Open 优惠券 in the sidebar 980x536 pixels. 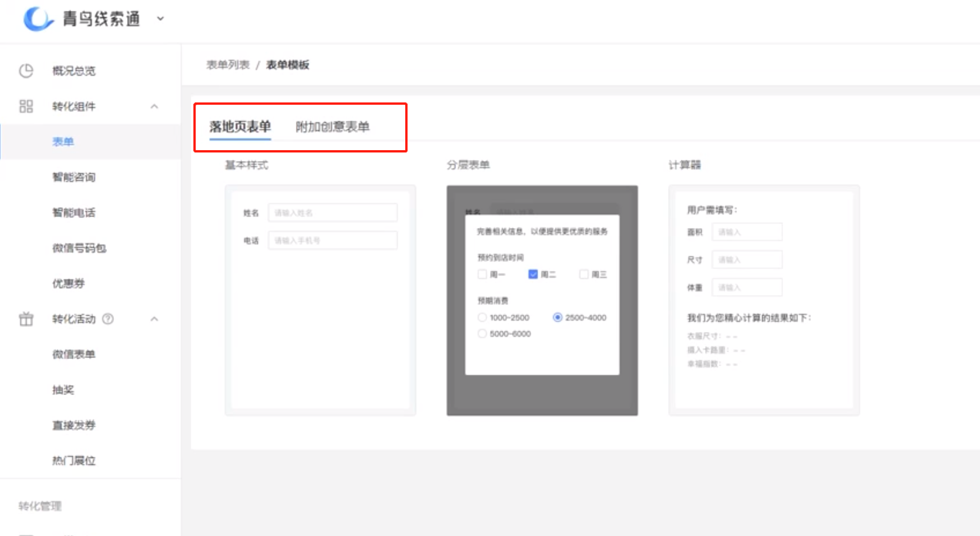click(x=69, y=283)
